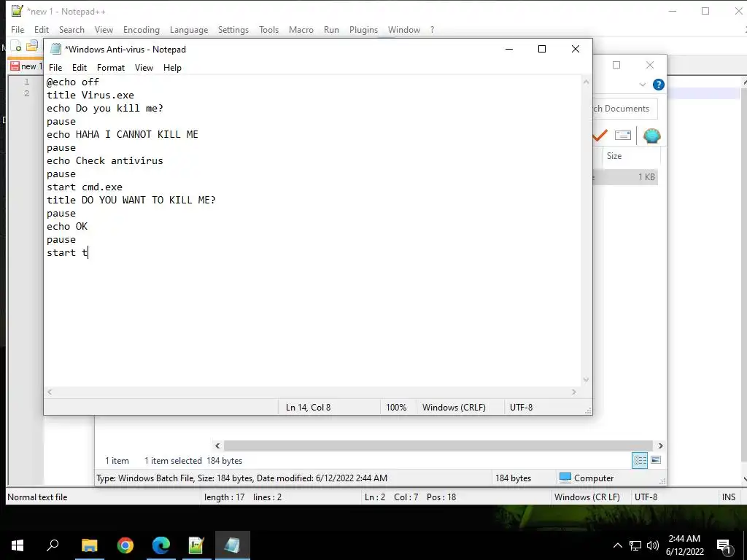
Task: Click Notepad vertical scrollbar up arrow
Action: [x=586, y=82]
